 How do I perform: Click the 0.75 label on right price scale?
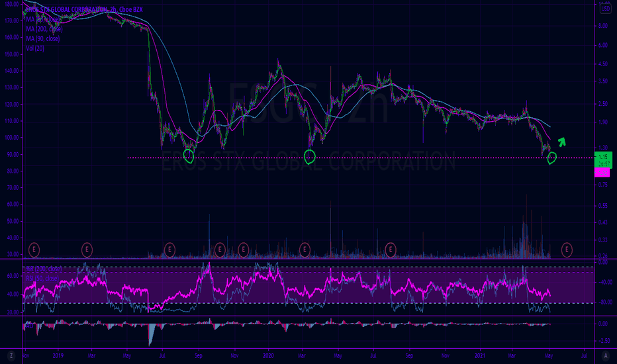(603, 185)
